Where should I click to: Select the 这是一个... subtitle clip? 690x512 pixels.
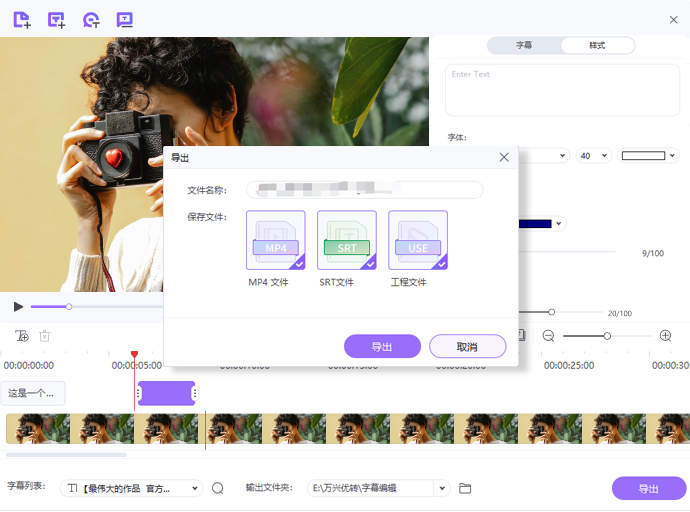[x=33, y=393]
